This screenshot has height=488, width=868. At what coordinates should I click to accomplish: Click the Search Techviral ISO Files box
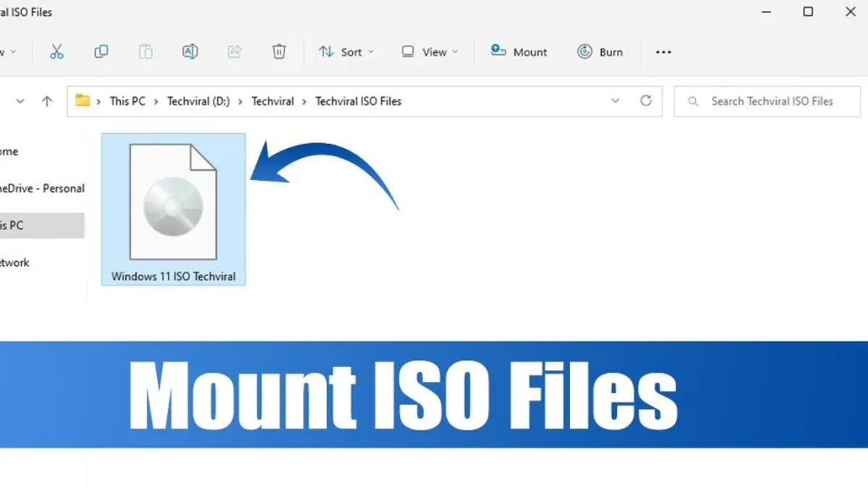pyautogui.click(x=767, y=101)
